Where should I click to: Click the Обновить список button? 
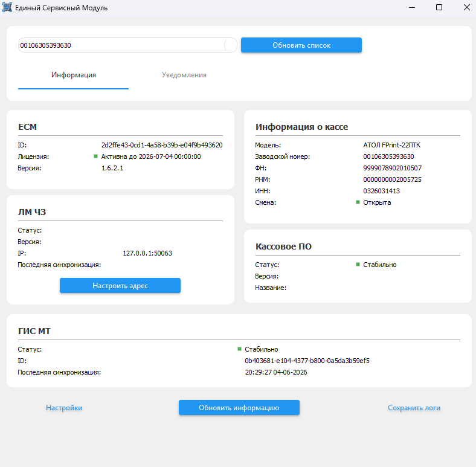click(301, 45)
